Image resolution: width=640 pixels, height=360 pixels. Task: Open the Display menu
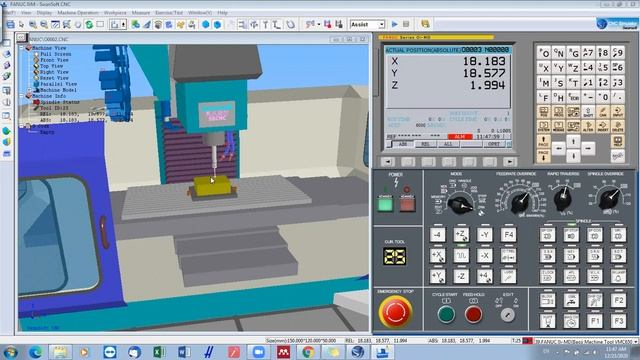[x=44, y=13]
